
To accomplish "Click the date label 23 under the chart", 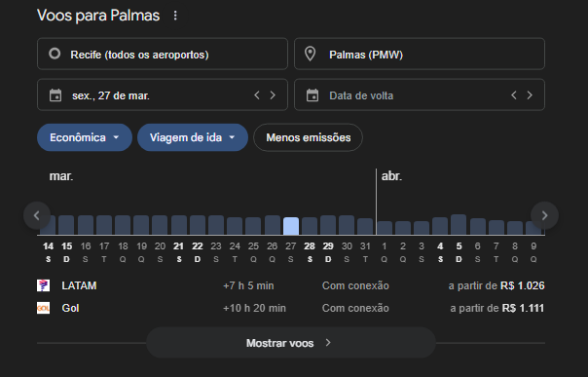I will 216,246.
